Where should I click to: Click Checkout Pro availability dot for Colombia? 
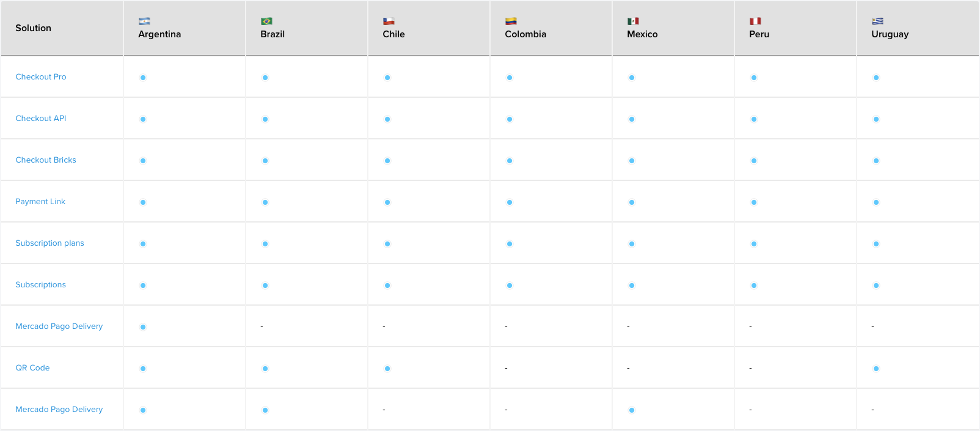click(x=510, y=78)
